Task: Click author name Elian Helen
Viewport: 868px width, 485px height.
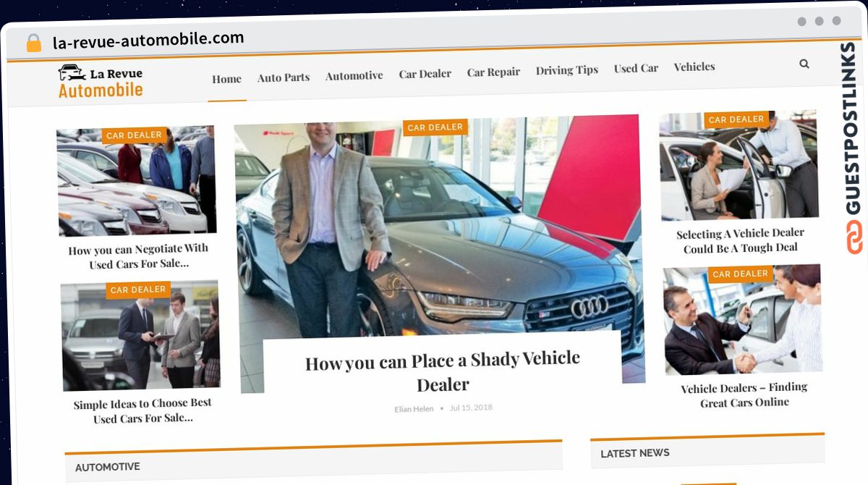Action: [414, 409]
